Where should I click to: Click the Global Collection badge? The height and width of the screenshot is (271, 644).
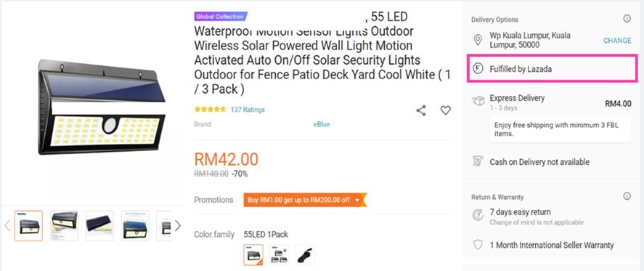click(x=221, y=17)
